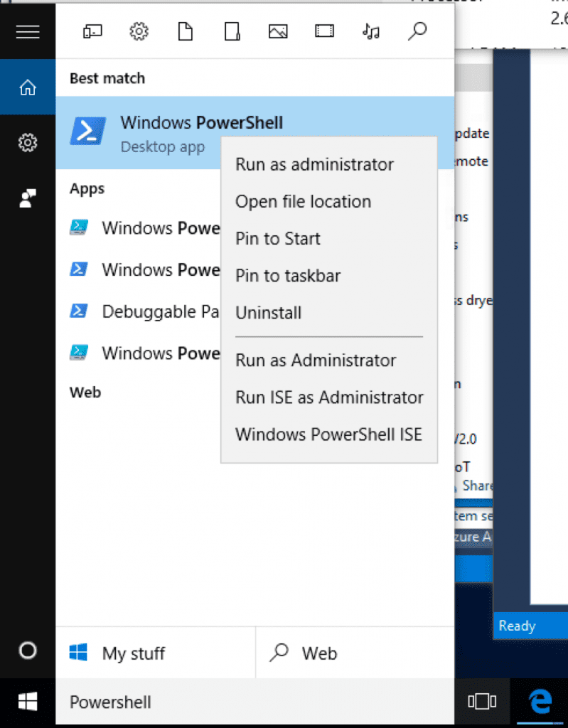Click the Cortana circle icon
Screen dimensions: 568x728
[28, 651]
